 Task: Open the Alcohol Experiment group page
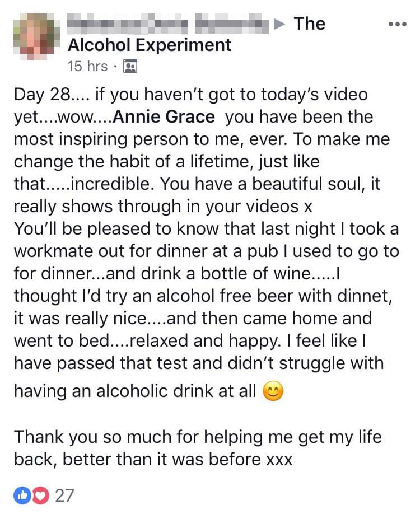[150, 45]
